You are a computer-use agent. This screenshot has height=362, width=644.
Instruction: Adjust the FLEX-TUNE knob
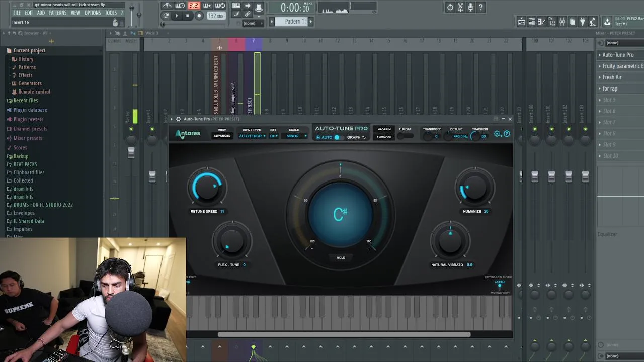click(x=232, y=241)
